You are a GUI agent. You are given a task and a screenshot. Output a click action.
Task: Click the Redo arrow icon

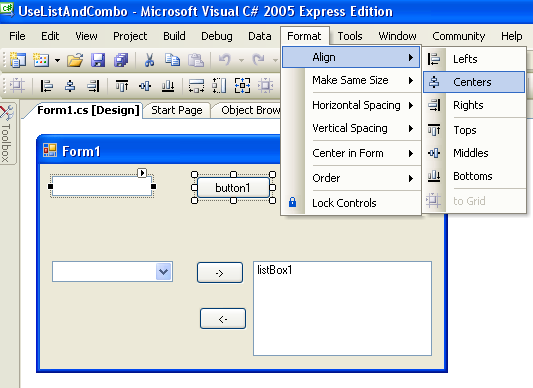coord(259,60)
